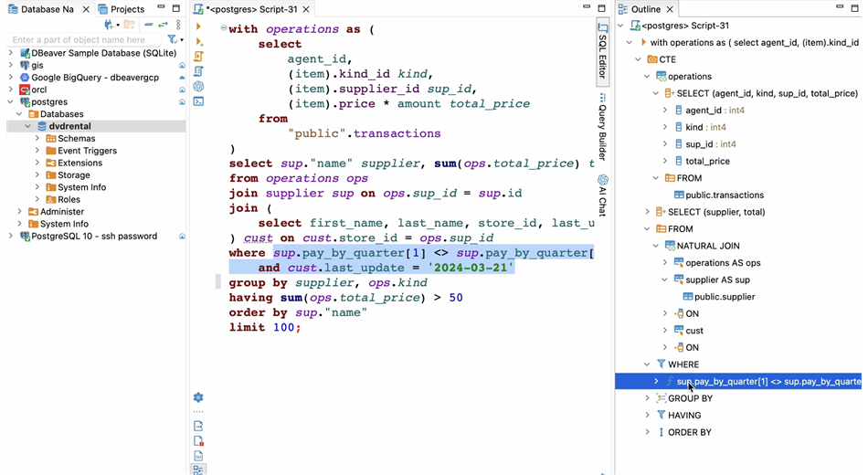868x475 pixels.
Task: Expand the ORDER BY outline node
Action: [647, 432]
